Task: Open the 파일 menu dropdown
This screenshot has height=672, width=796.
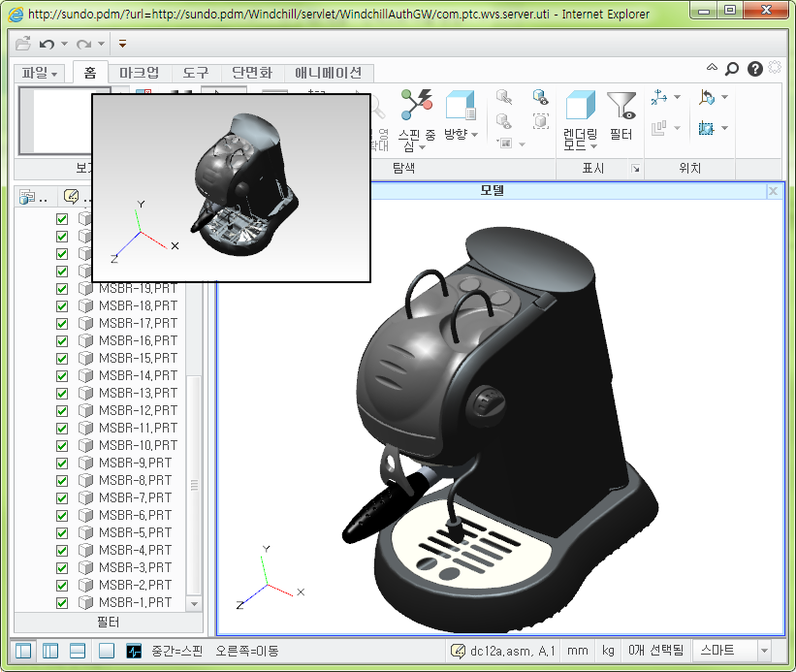Action: 41,73
